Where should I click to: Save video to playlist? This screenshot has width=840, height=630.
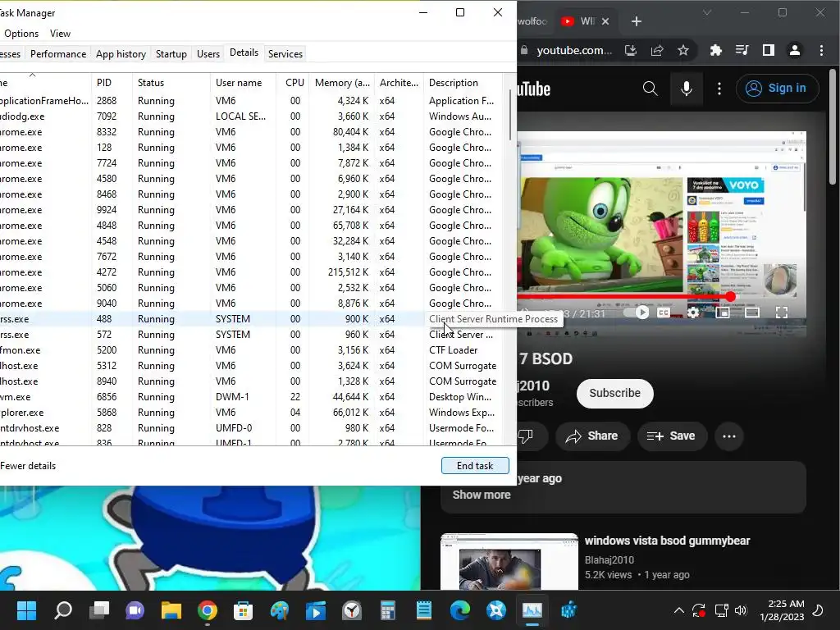[671, 436]
